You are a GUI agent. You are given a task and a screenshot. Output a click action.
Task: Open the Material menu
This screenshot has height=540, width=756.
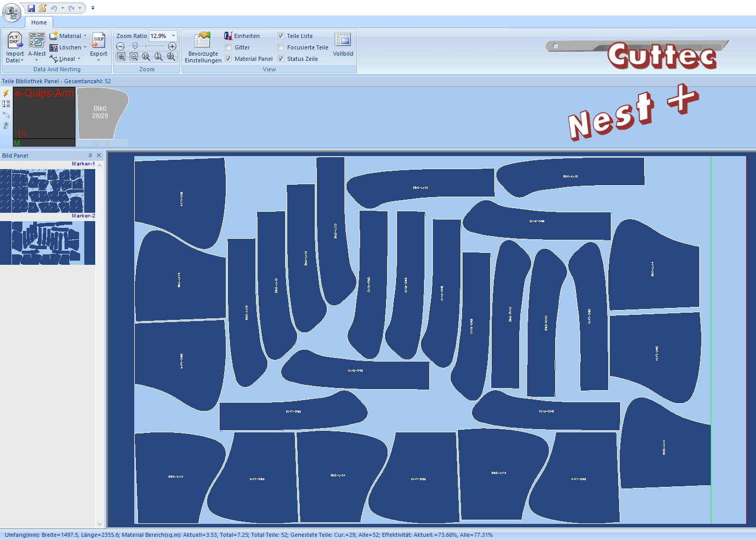(68, 36)
